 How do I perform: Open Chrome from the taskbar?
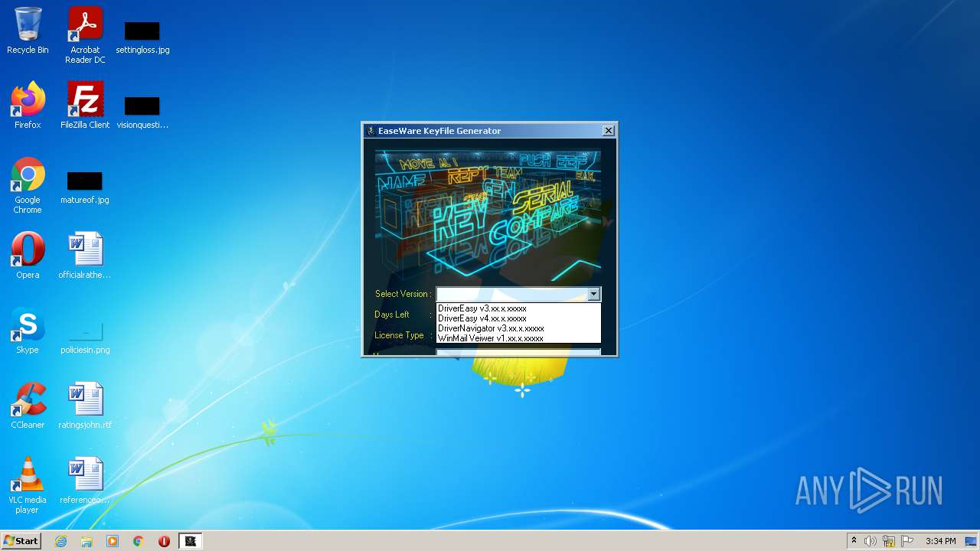(139, 541)
